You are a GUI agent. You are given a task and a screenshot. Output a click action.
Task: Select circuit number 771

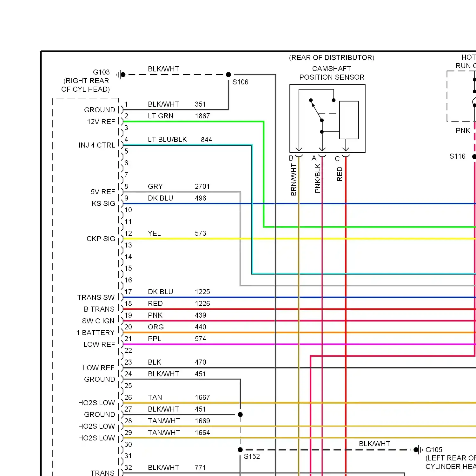click(x=200, y=467)
